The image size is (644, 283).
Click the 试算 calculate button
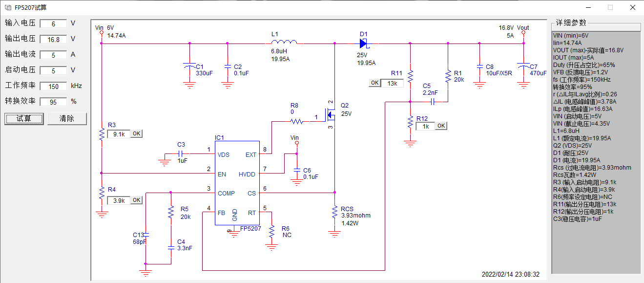coord(24,119)
